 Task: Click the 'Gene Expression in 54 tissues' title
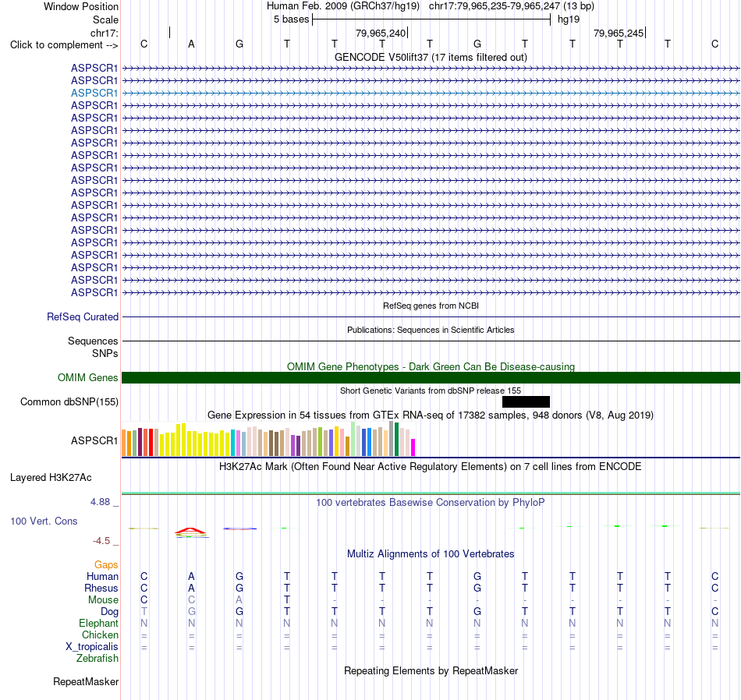[x=431, y=415]
